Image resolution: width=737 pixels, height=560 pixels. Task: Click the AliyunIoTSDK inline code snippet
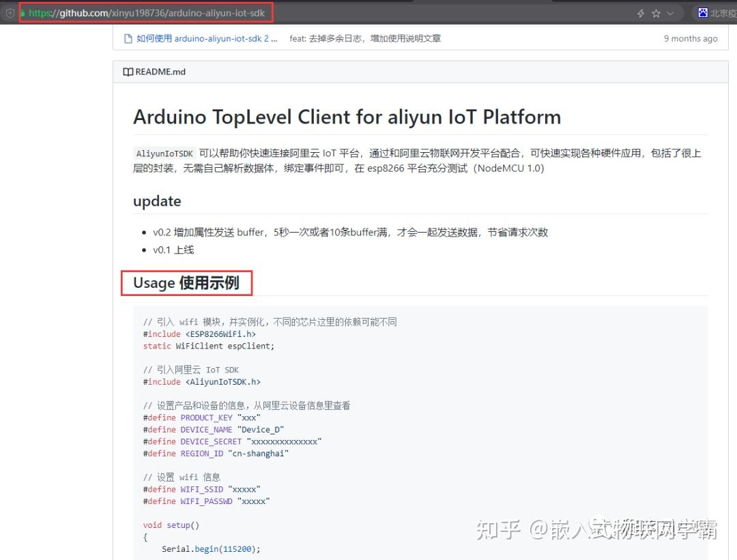[x=164, y=153]
